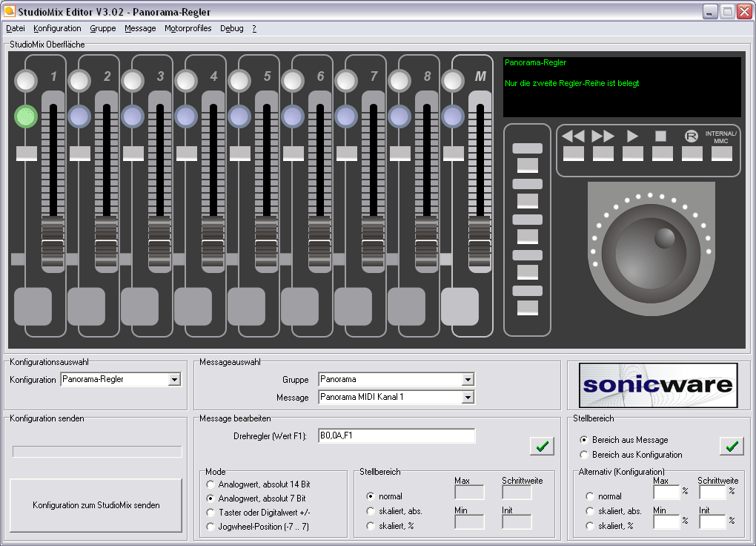
Task: Click 'Konfiguration zum StudioMix senden' button
Action: (96, 505)
